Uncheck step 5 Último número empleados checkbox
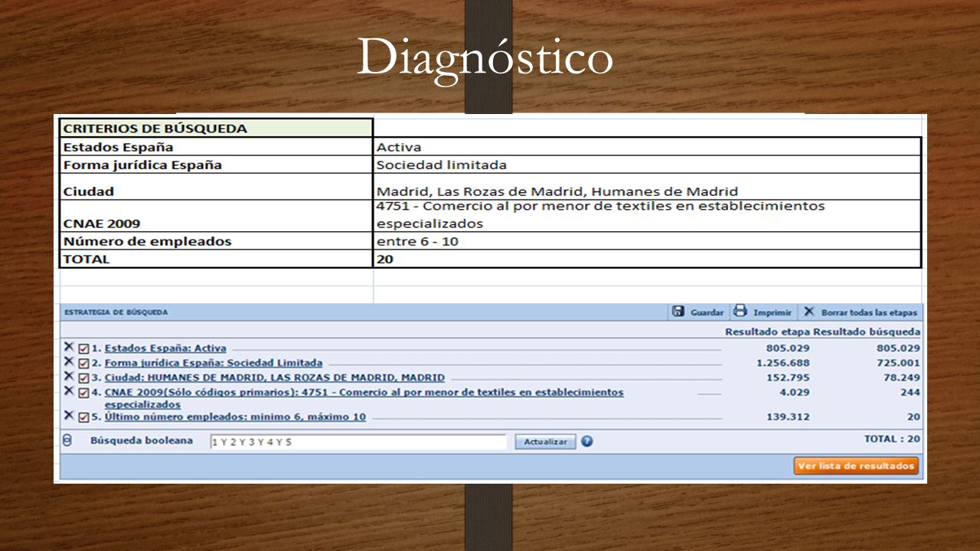Image resolution: width=980 pixels, height=551 pixels. pos(84,418)
